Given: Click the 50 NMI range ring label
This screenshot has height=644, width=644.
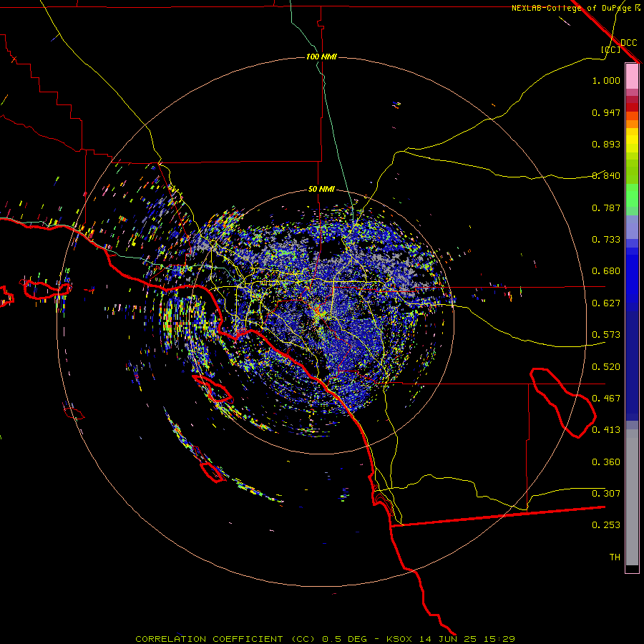Looking at the screenshot, I should point(321,189).
